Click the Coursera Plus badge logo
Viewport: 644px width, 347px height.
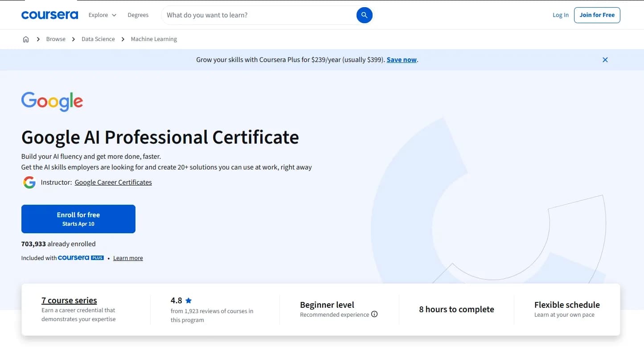[81, 258]
